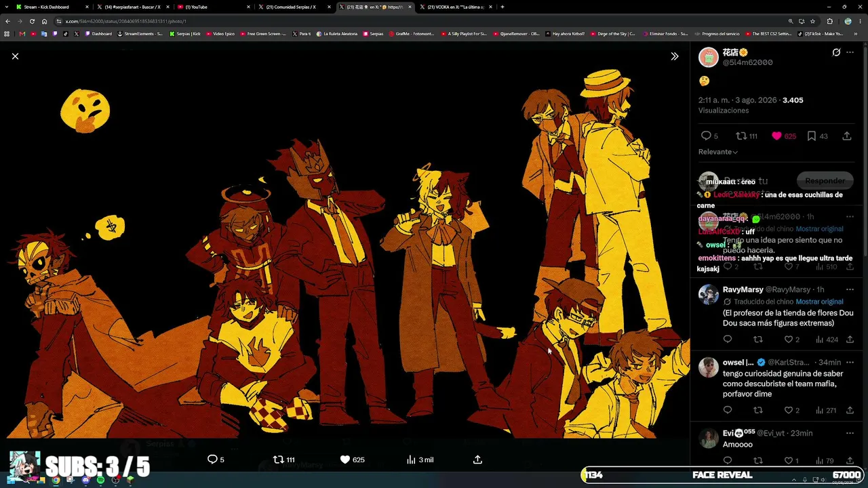
Task: Repost RavyMarsy's reply
Action: point(758,340)
